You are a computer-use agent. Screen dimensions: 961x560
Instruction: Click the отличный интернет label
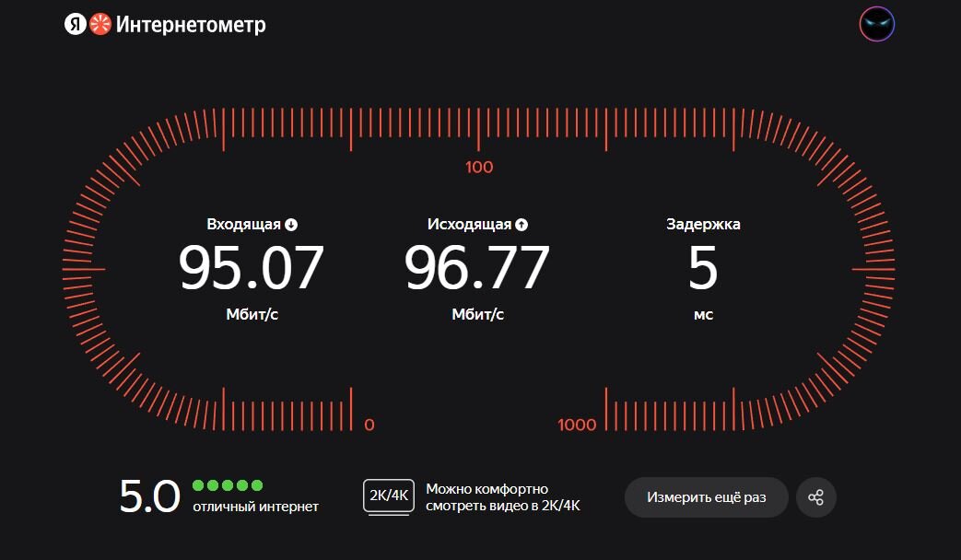(255, 507)
